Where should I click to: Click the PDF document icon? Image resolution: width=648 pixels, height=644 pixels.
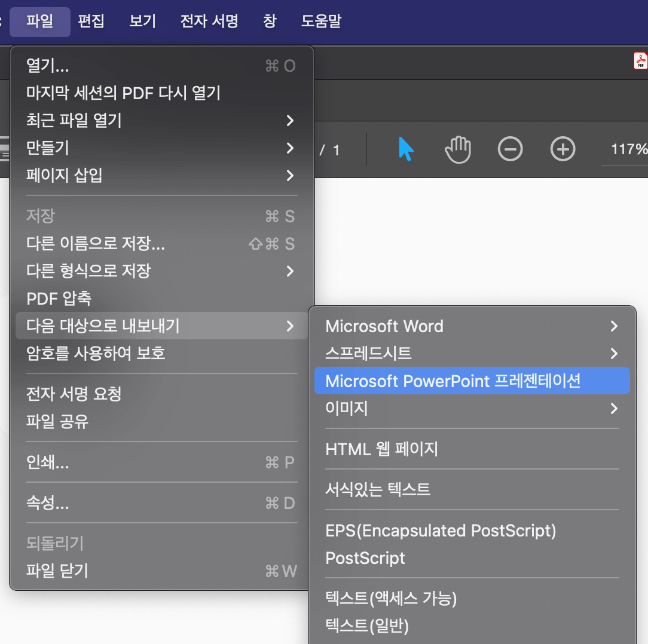(640, 61)
